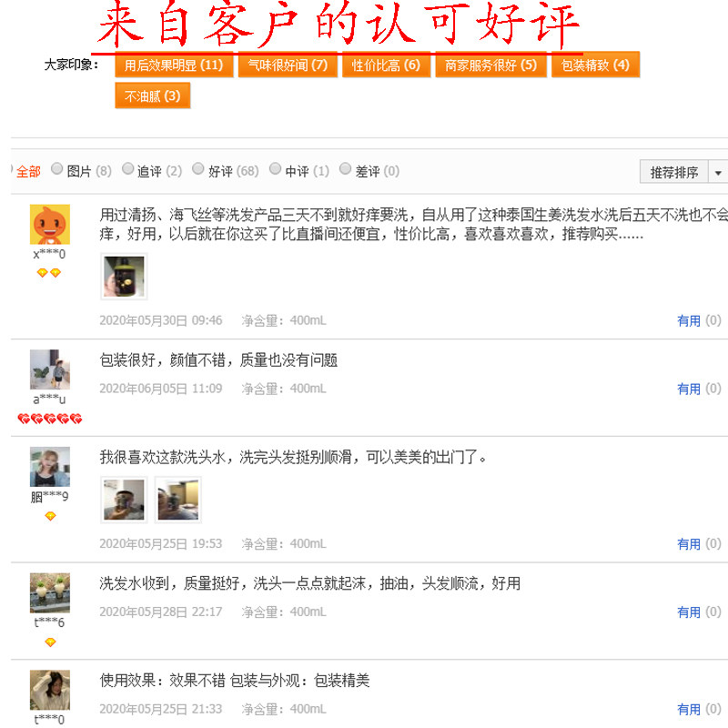Image resolution: width=728 pixels, height=728 pixels.
Task: Open shampoo bottle photo in first review
Action: 124,277
